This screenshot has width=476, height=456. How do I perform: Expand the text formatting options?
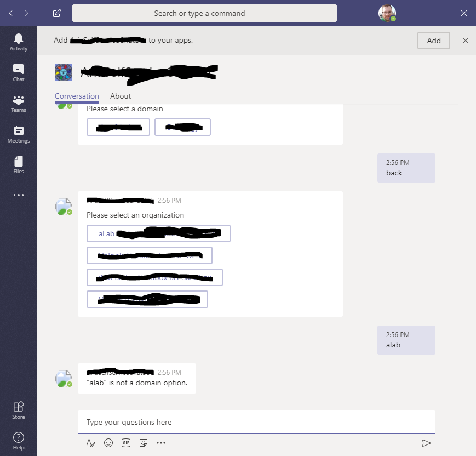click(x=91, y=443)
